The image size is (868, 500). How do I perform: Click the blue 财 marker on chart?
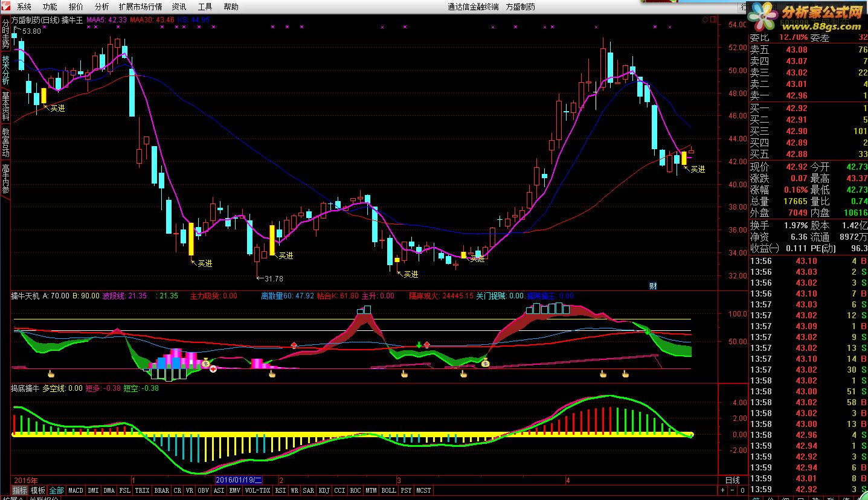click(x=653, y=286)
